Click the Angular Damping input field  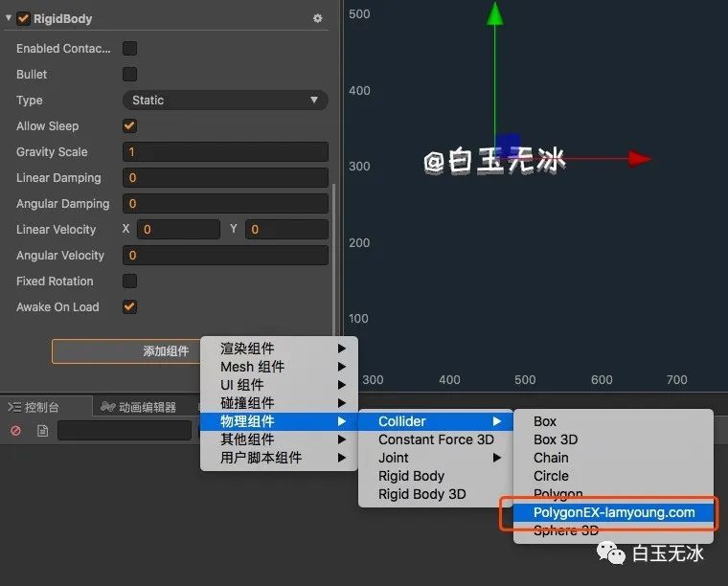tap(225, 204)
